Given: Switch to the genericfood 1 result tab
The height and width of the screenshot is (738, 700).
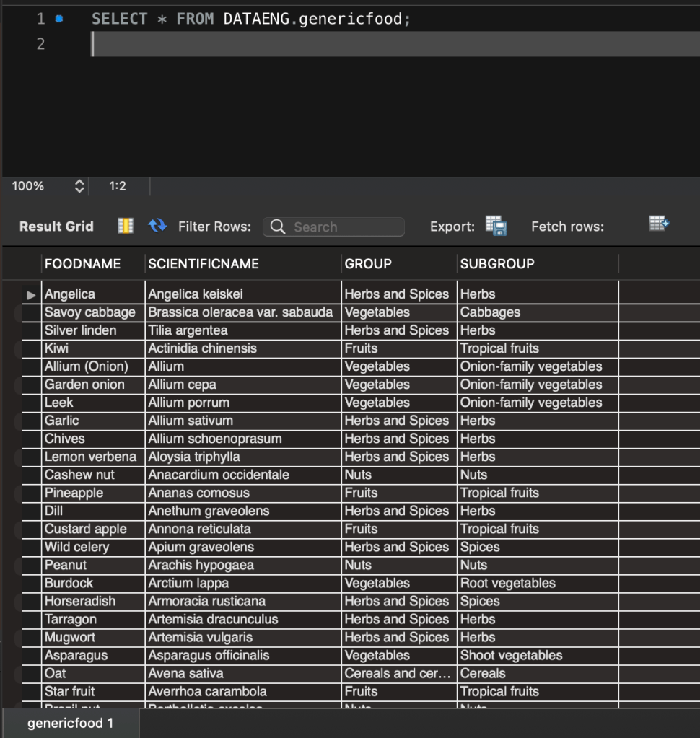Looking at the screenshot, I should 70,723.
